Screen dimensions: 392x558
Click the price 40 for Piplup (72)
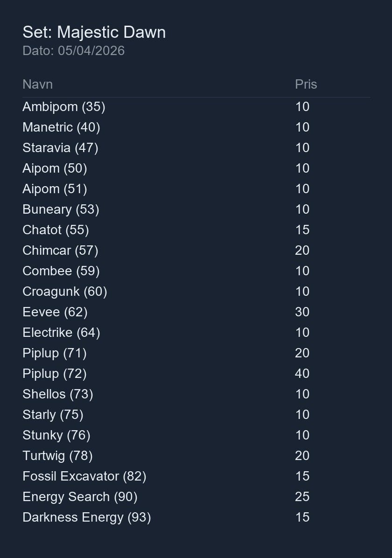(302, 374)
